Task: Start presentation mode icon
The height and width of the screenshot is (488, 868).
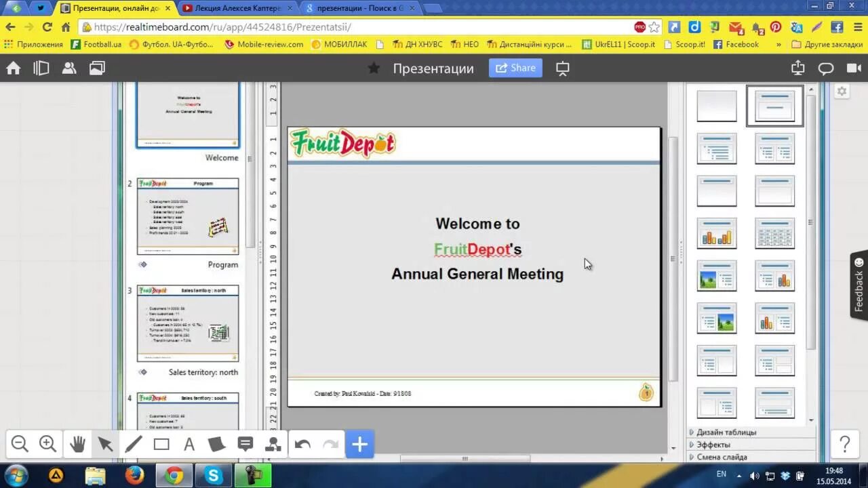Action: [563, 68]
